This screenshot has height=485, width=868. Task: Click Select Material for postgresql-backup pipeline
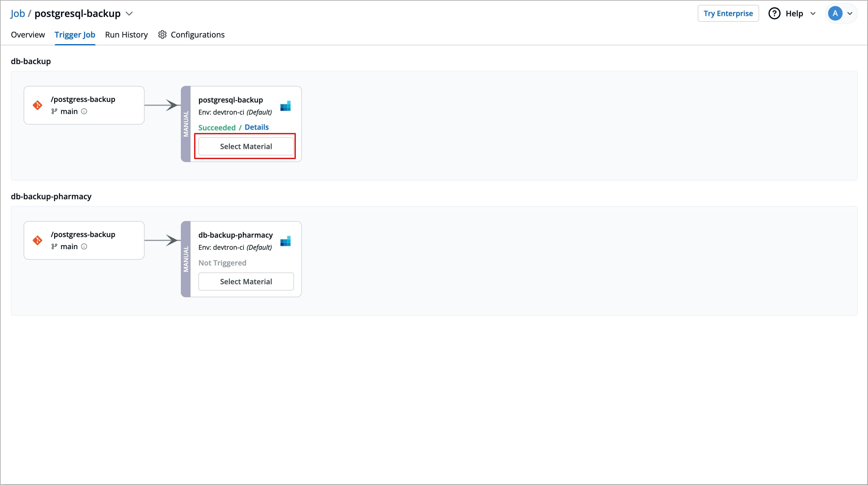click(246, 146)
